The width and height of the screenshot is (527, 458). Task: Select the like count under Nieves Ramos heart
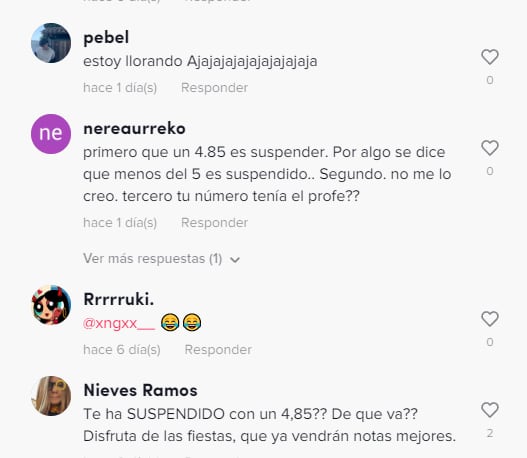click(x=490, y=433)
